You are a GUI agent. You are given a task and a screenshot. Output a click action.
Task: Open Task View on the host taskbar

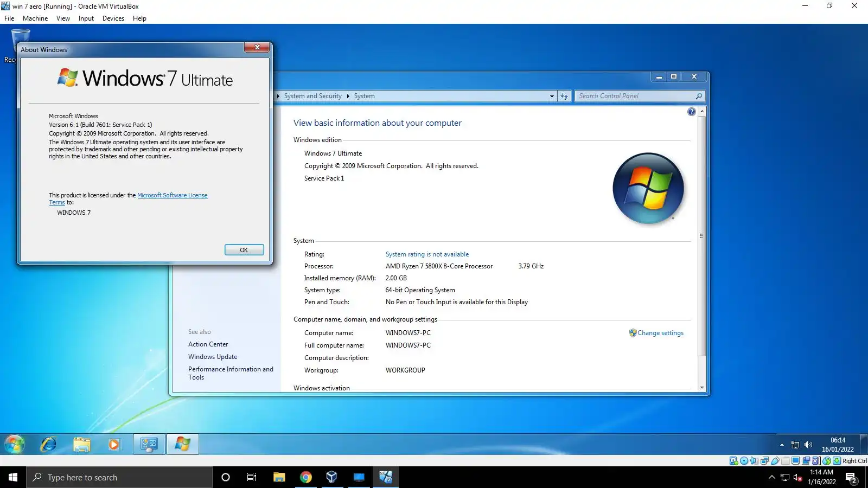tap(252, 477)
